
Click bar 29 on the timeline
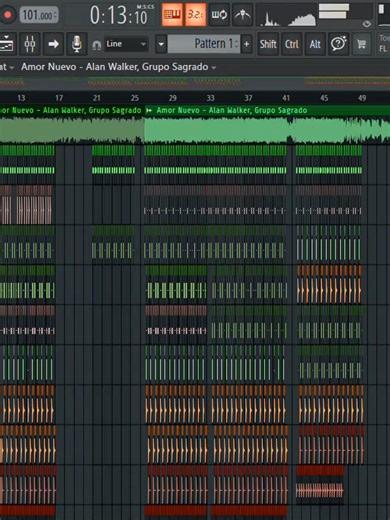coord(173,98)
